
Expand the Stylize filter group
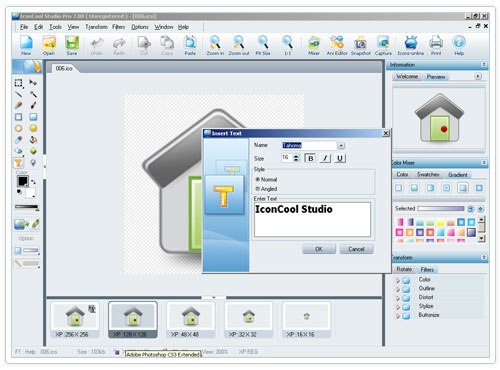pyautogui.click(x=397, y=307)
